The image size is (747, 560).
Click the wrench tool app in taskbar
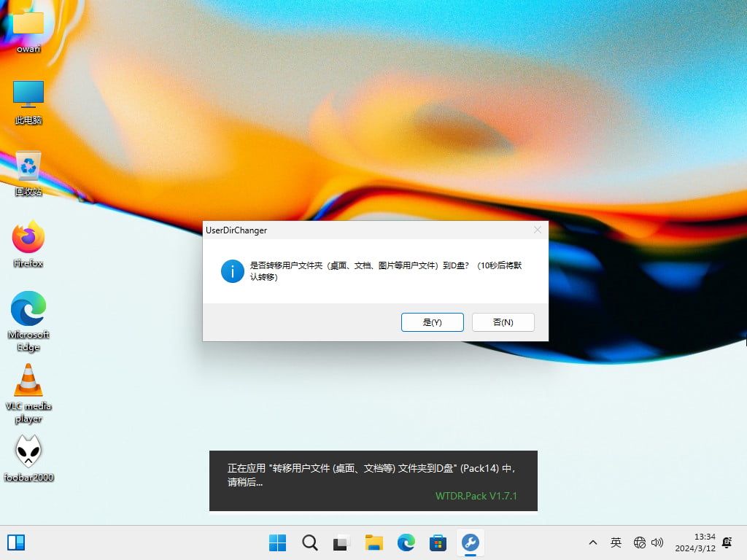(x=470, y=542)
